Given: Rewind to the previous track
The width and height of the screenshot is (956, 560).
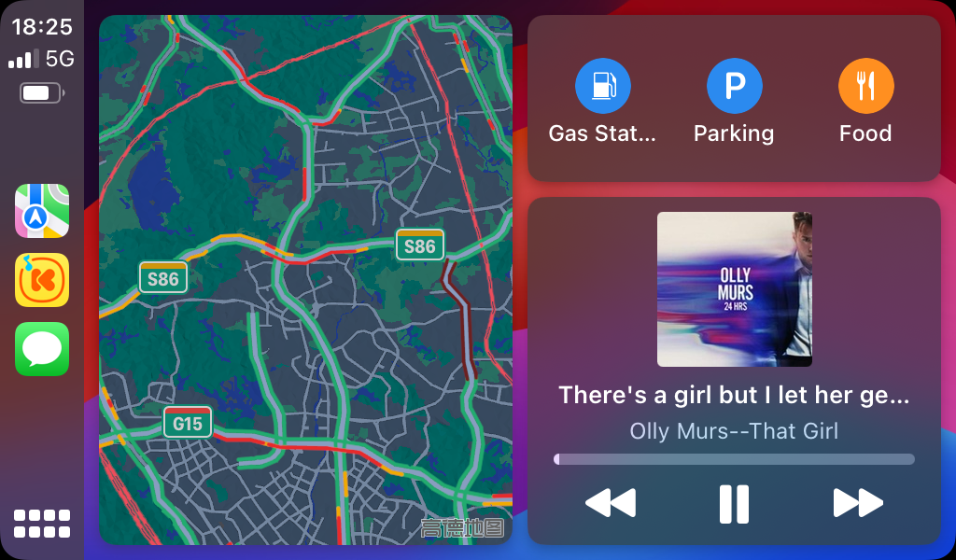Looking at the screenshot, I should pos(611,503).
